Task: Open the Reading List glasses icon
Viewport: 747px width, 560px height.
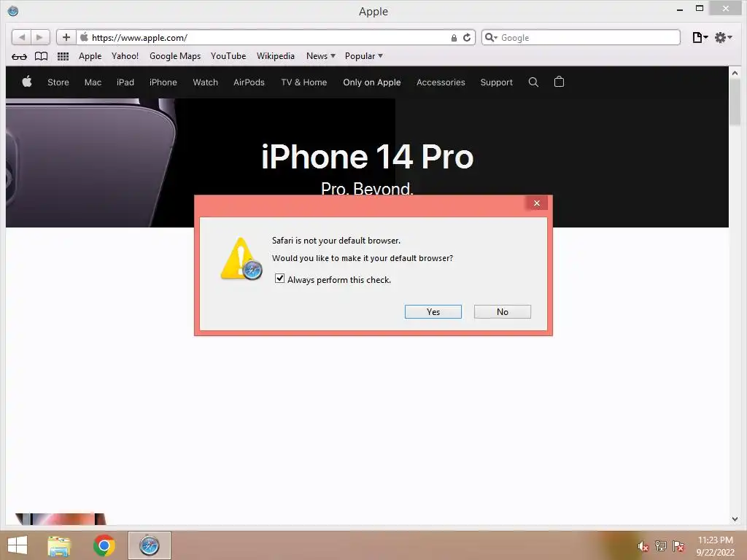Action: (19, 57)
